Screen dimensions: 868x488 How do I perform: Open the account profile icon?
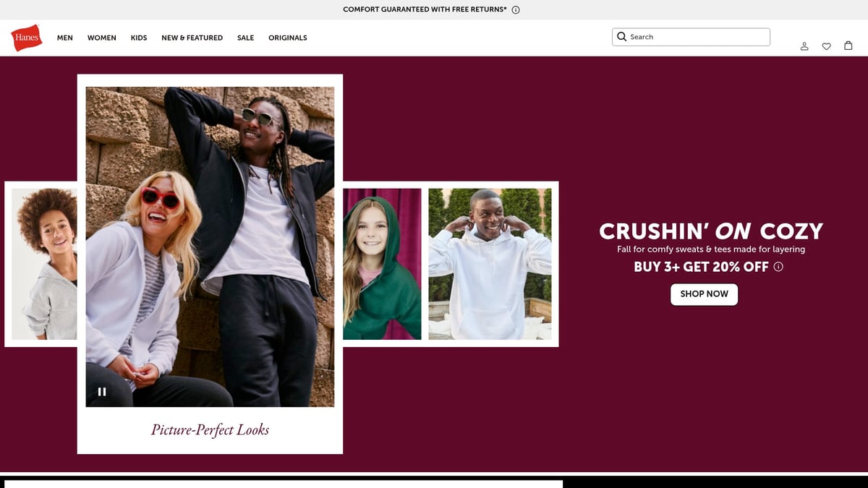tap(804, 46)
